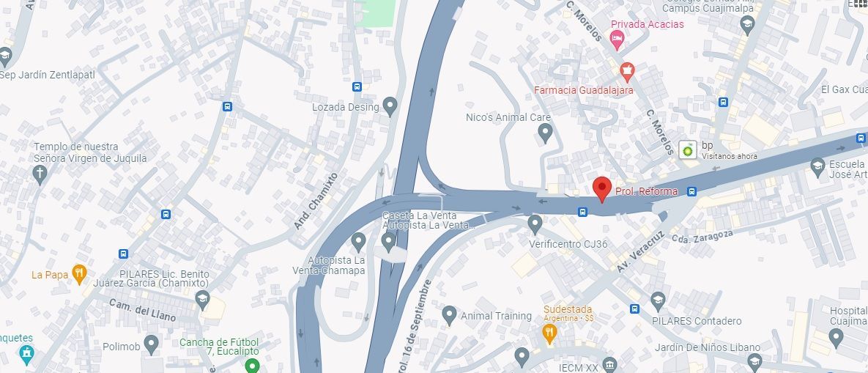This screenshot has width=868, height=373.
Task: Select the Farmacia Guadalajara pharmacy icon
Action: tap(626, 72)
